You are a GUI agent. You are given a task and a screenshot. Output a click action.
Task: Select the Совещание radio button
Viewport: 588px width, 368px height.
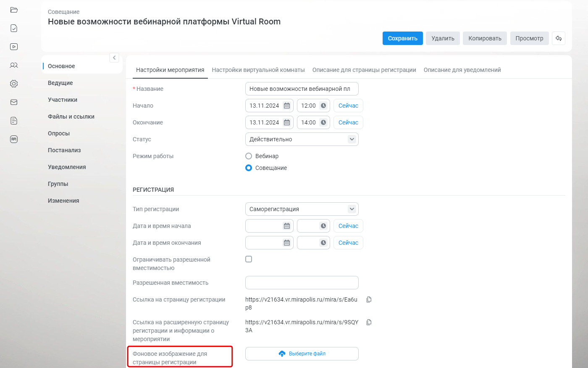(249, 168)
